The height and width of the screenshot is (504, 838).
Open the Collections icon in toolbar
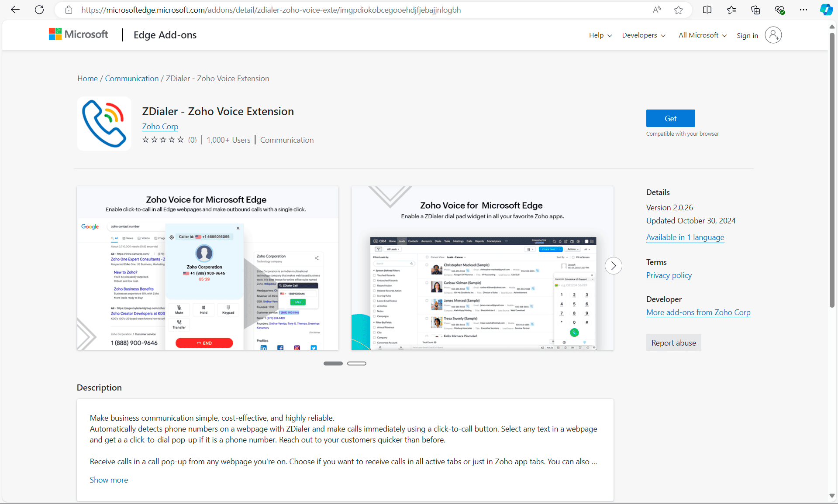(755, 10)
